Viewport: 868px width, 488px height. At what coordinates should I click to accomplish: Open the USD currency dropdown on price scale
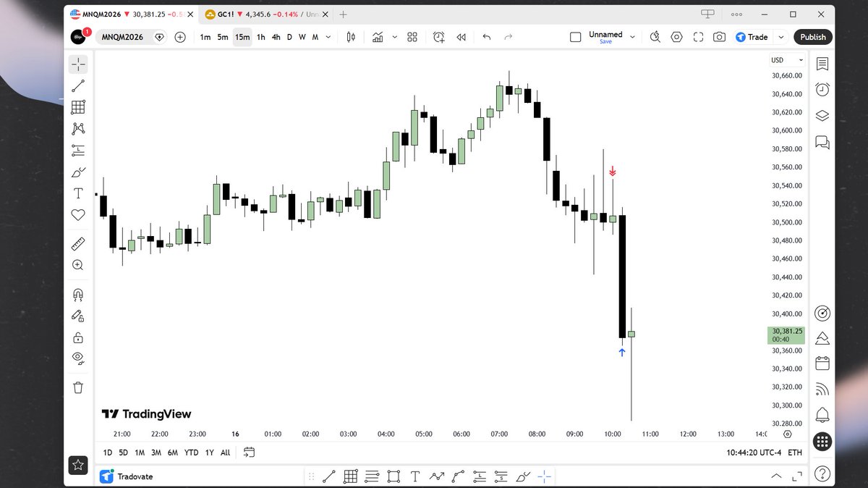pyautogui.click(x=788, y=60)
